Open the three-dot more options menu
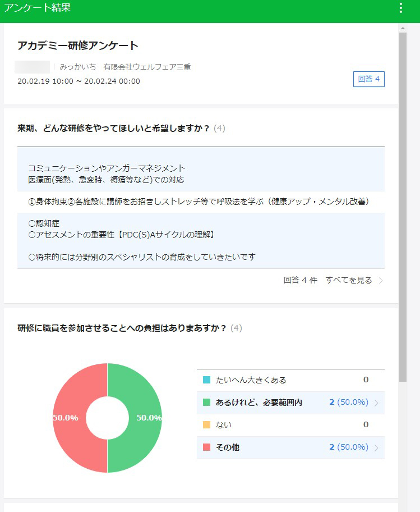420x512 pixels. [400, 8]
